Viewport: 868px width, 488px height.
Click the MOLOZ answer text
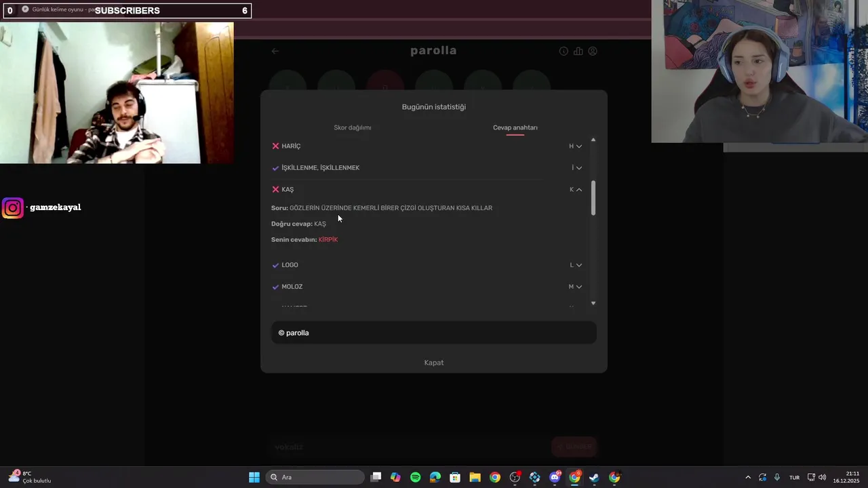292,287
